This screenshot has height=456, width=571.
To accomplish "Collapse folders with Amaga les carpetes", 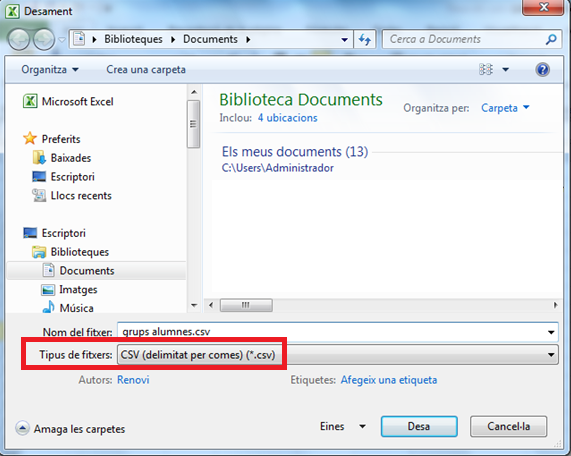I will click(x=70, y=429).
